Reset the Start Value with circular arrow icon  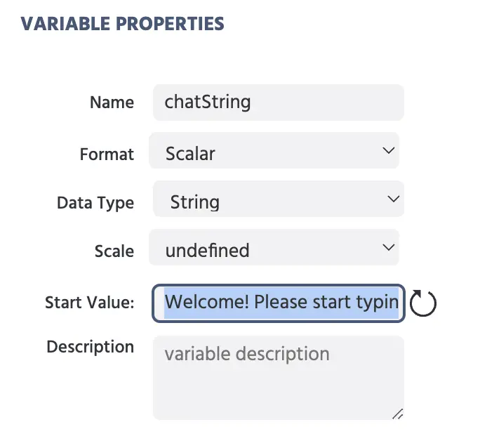pyautogui.click(x=422, y=303)
